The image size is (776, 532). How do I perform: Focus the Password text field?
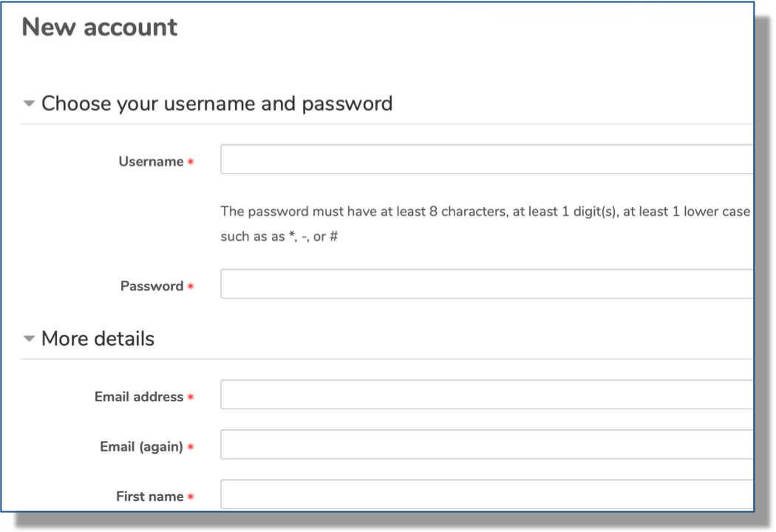[487, 284]
